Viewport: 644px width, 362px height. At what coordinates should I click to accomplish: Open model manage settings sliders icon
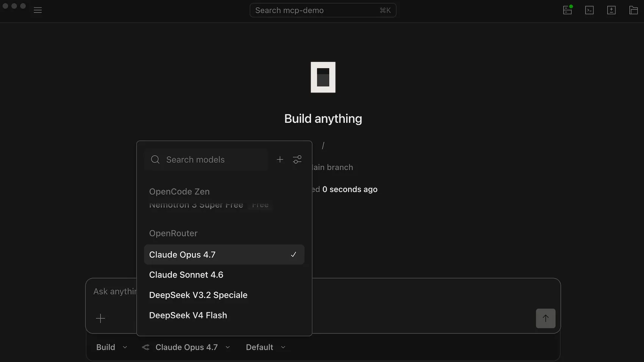click(297, 160)
